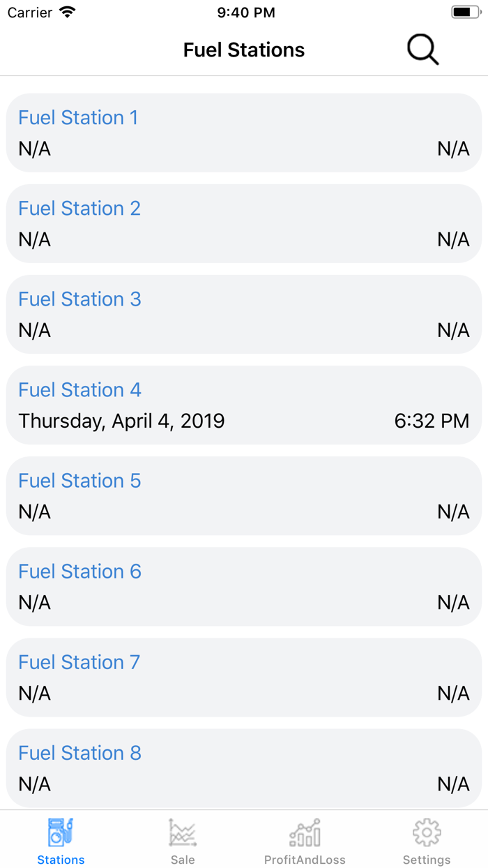Open the Fuel Station 3 card
The image size is (488, 868).
244,314
